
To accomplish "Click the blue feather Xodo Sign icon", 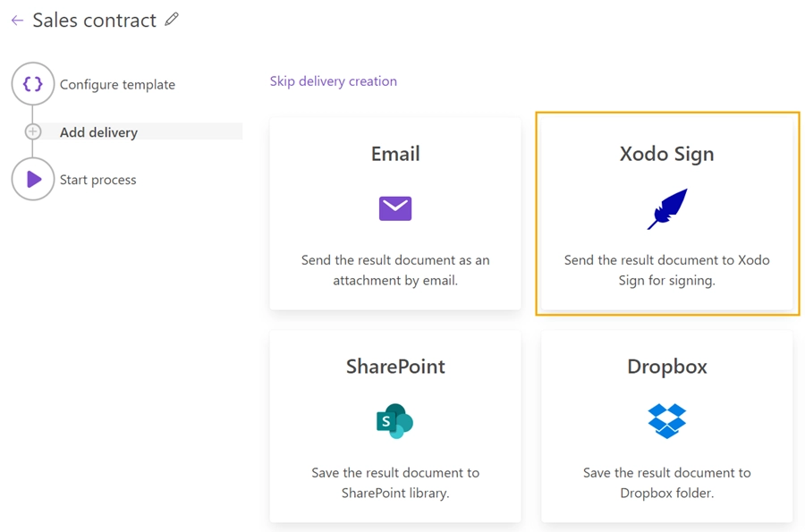I will click(667, 209).
